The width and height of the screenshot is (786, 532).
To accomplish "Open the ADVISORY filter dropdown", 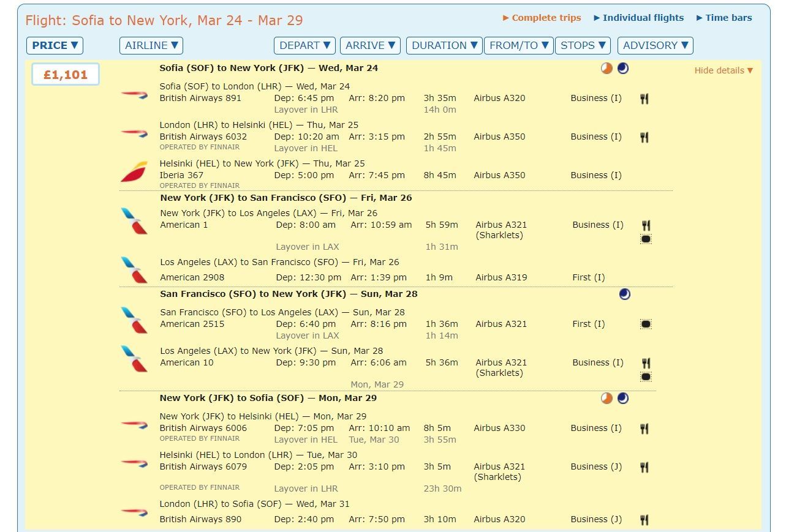I will pyautogui.click(x=656, y=45).
